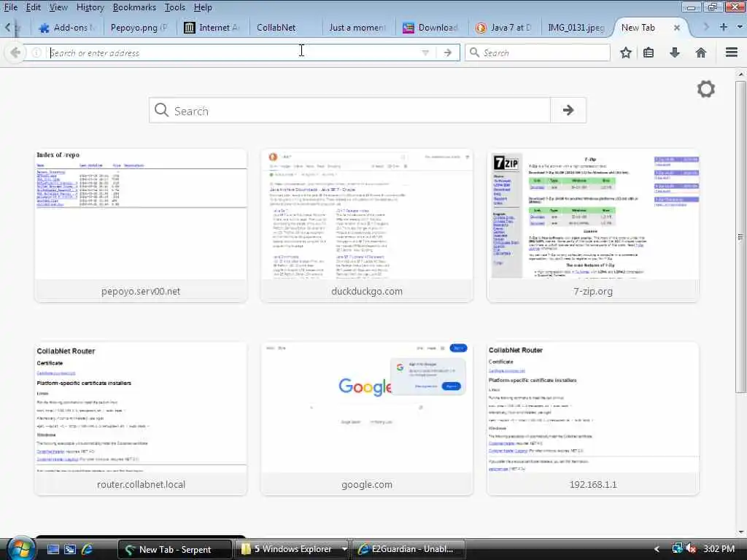The height and width of the screenshot is (560, 747).
Task: Click the back navigation arrow
Action: pos(15,52)
